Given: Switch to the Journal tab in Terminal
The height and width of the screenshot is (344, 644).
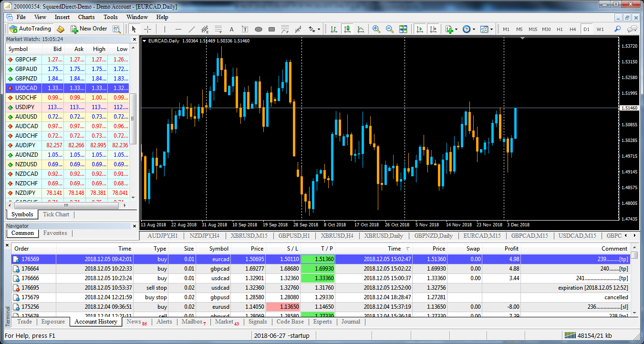Looking at the screenshot, I should [x=351, y=322].
